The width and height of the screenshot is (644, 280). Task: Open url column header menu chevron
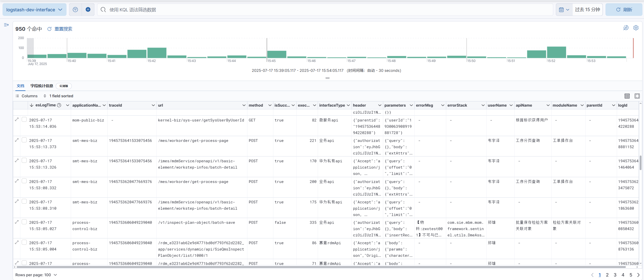(x=244, y=105)
